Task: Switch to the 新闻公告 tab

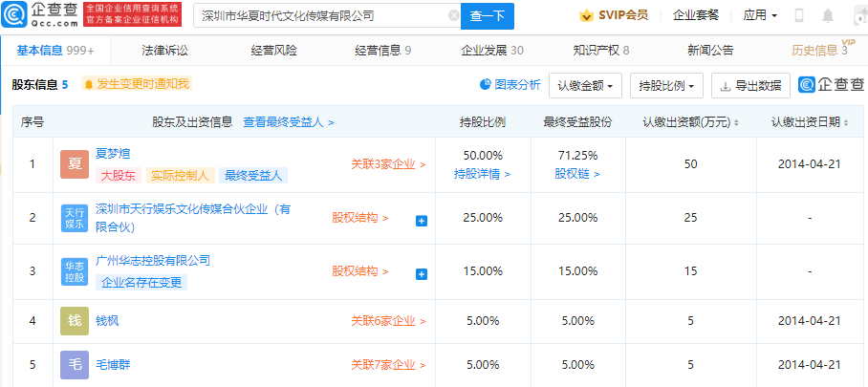Action: (x=710, y=51)
